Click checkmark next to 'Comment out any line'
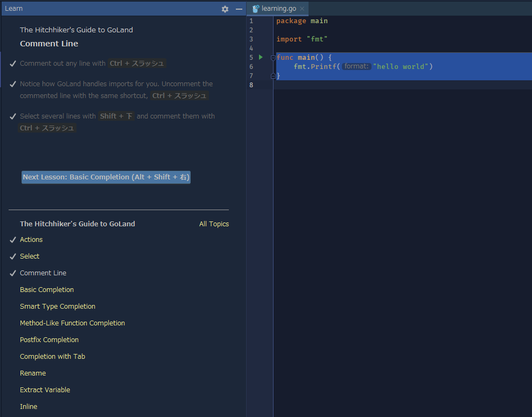 pos(13,64)
